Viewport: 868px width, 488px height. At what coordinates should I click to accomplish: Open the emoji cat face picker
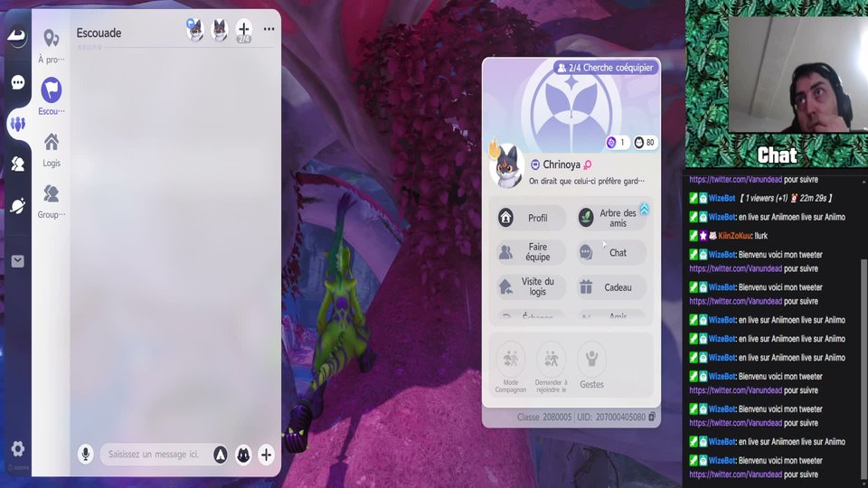click(x=243, y=455)
